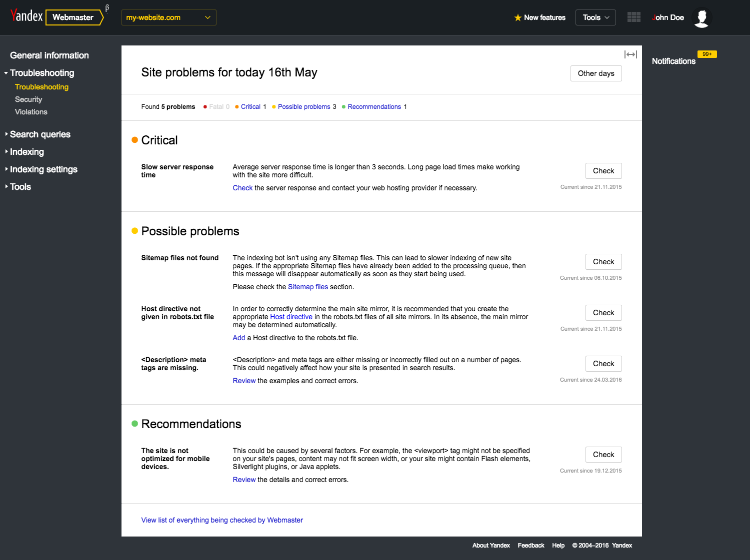Click the Fatal filter link
Screen dimensions: 750x560
click(216, 107)
